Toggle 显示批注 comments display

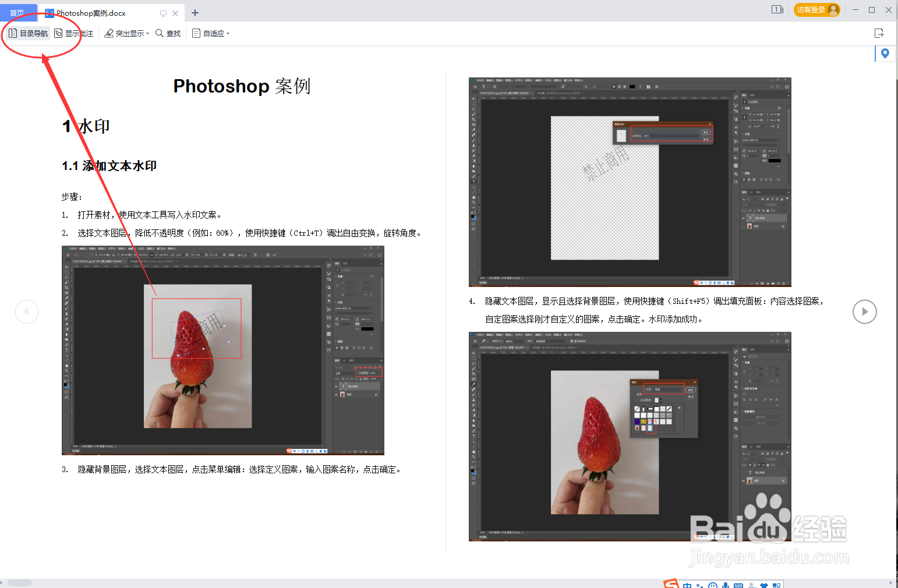pos(74,34)
